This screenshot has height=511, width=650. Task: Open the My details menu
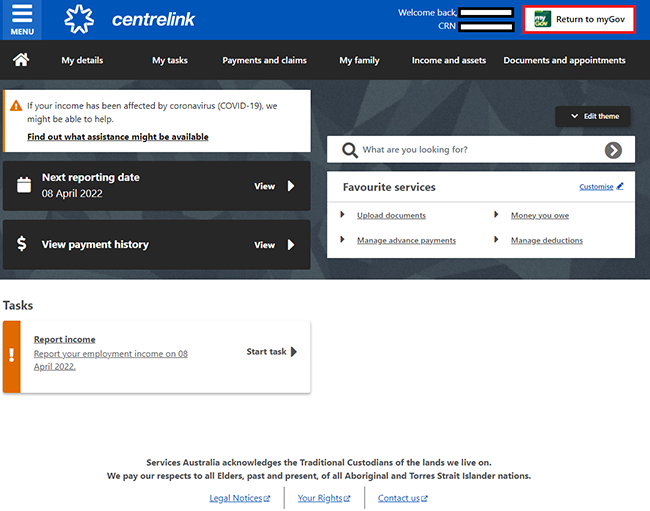tap(82, 60)
